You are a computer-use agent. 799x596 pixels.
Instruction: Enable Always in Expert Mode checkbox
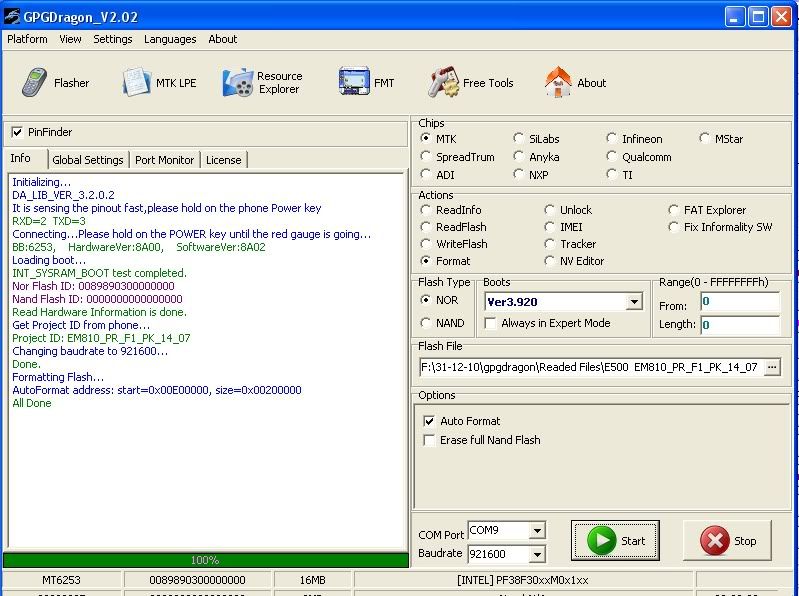pos(490,323)
